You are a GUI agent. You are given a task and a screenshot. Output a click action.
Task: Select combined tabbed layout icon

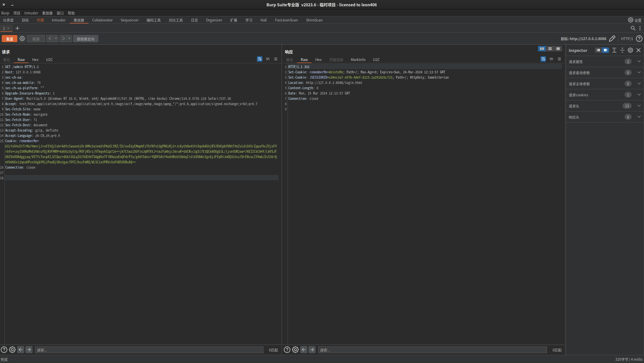coord(558,49)
